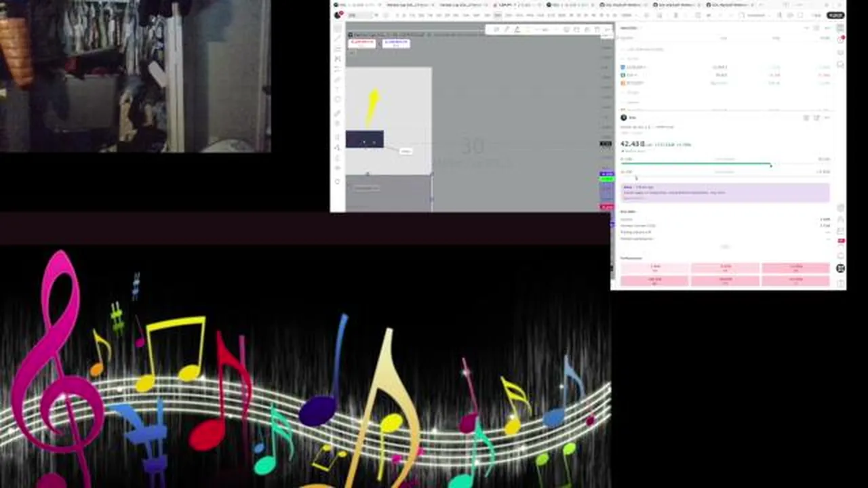Select the watchlist row with teal icon
This screenshot has height=488, width=868.
pyautogui.click(x=726, y=75)
